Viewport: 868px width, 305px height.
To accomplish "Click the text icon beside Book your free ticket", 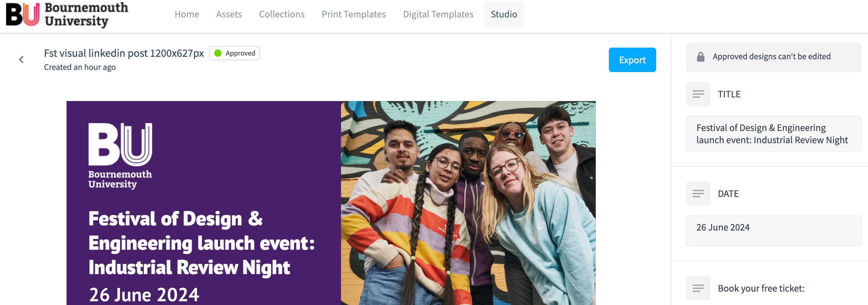I will coord(698,289).
